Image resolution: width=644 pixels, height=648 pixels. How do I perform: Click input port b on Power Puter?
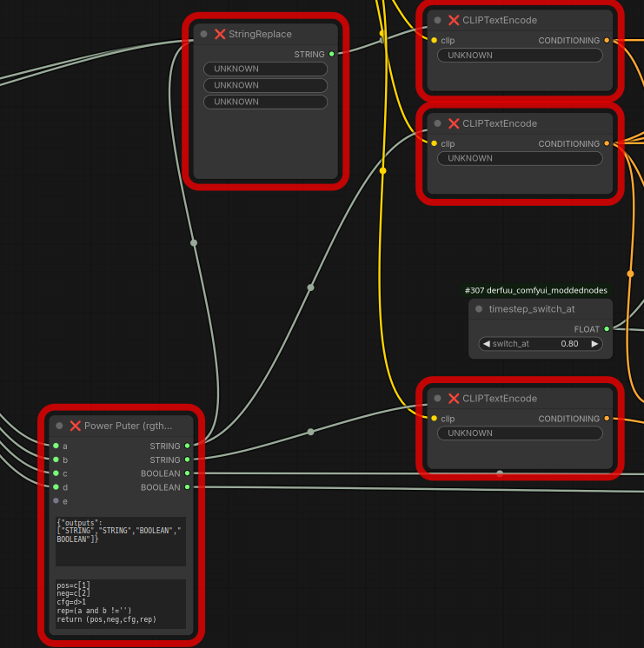pos(56,460)
